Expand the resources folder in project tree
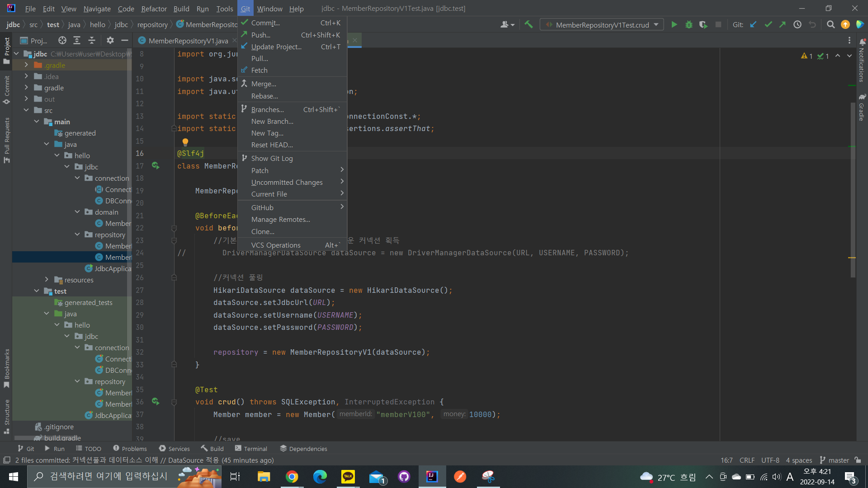This screenshot has width=868, height=488. [x=47, y=280]
